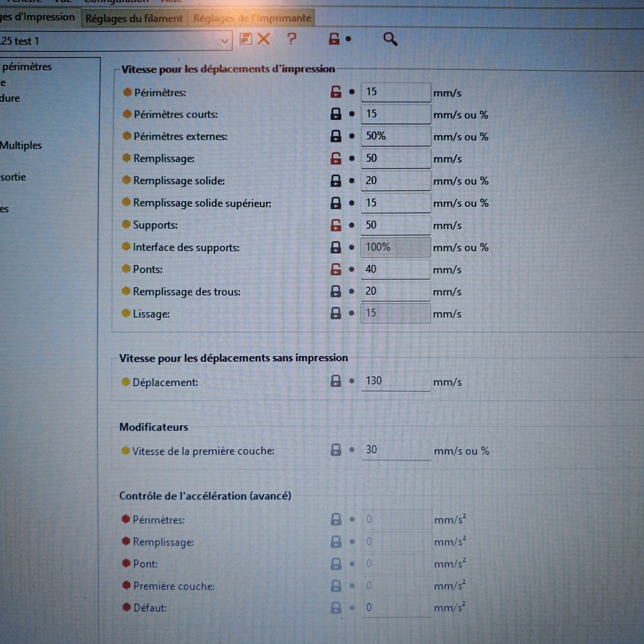644x644 pixels.
Task: Click the search magnifier icon
Action: click(x=390, y=39)
